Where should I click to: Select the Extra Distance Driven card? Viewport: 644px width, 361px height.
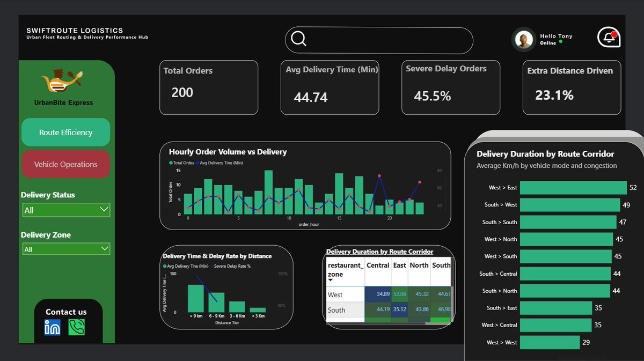click(x=572, y=87)
